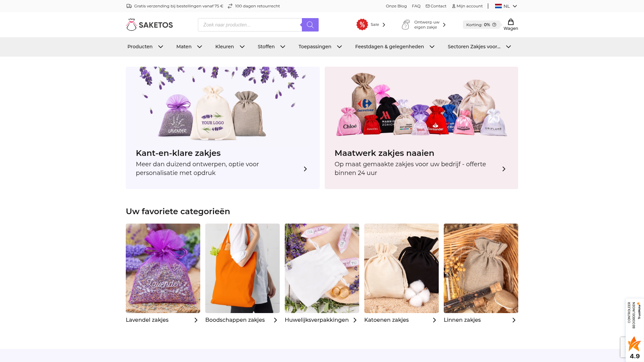Go to Mijn account
This screenshot has width=644, height=362.
point(470,6)
